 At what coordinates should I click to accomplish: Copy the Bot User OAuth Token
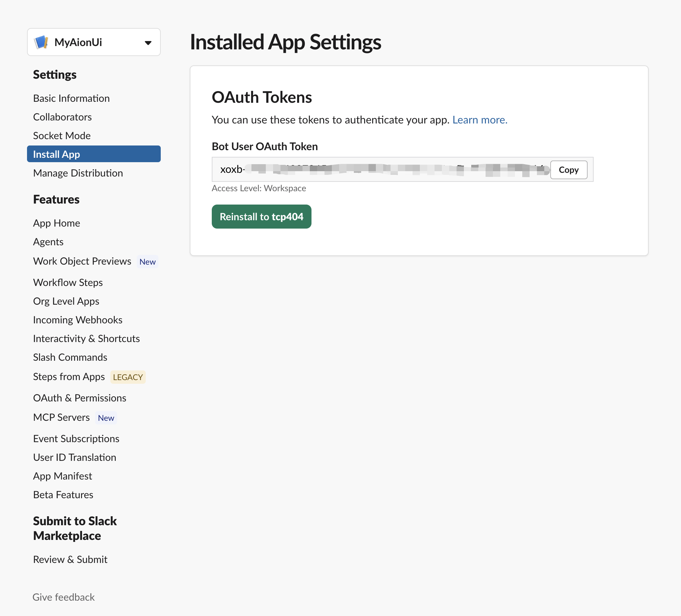[x=569, y=170]
